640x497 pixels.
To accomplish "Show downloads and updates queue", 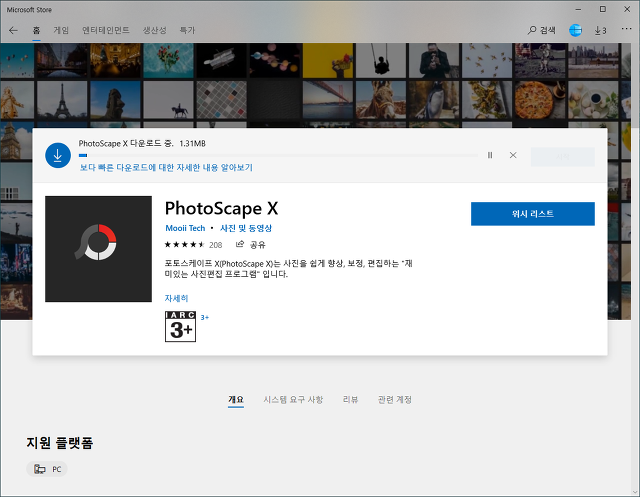I will [x=600, y=30].
